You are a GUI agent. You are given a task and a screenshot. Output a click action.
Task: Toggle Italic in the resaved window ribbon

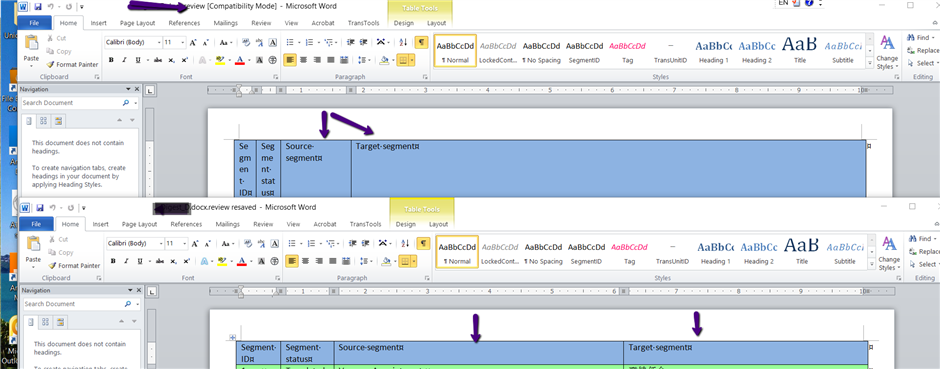click(126, 261)
